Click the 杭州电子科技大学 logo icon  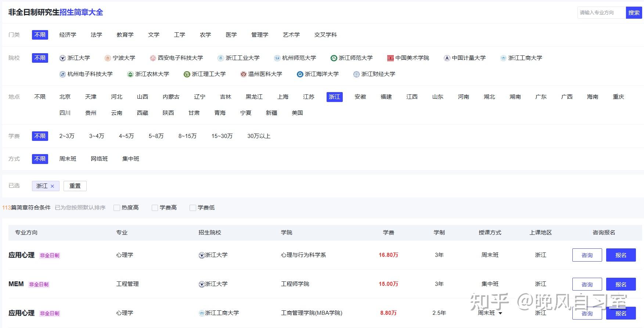coord(63,74)
